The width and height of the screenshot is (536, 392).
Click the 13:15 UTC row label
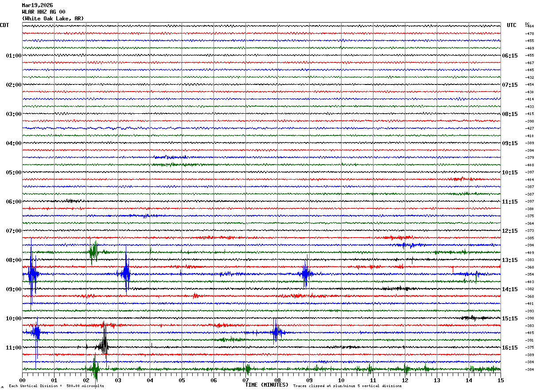[510, 260]
